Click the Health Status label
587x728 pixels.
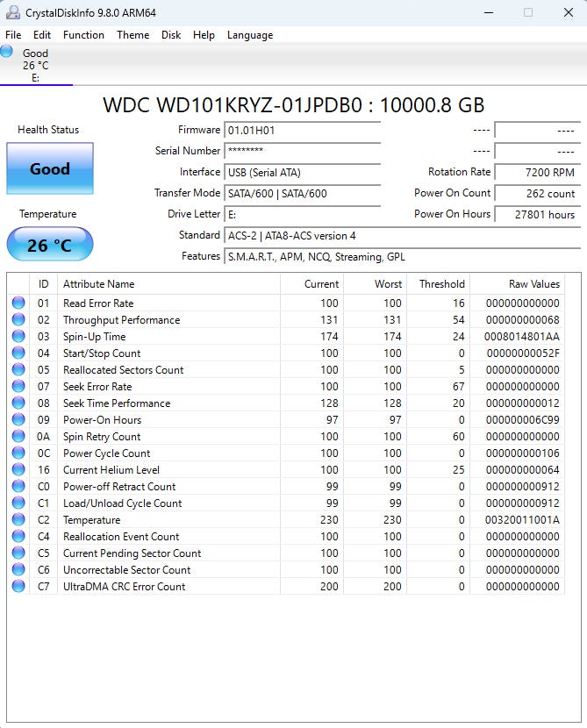(x=48, y=130)
